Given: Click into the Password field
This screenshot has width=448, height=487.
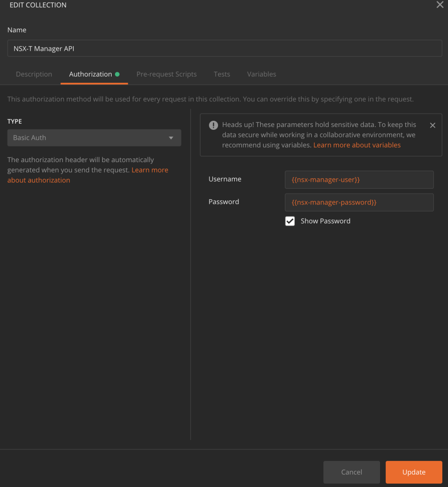Looking at the screenshot, I should click(359, 202).
